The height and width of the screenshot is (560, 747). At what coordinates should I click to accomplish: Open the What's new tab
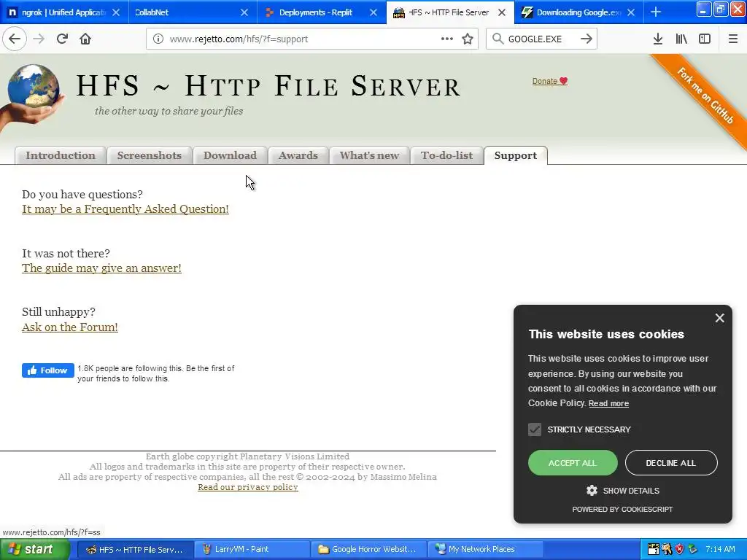tap(369, 155)
